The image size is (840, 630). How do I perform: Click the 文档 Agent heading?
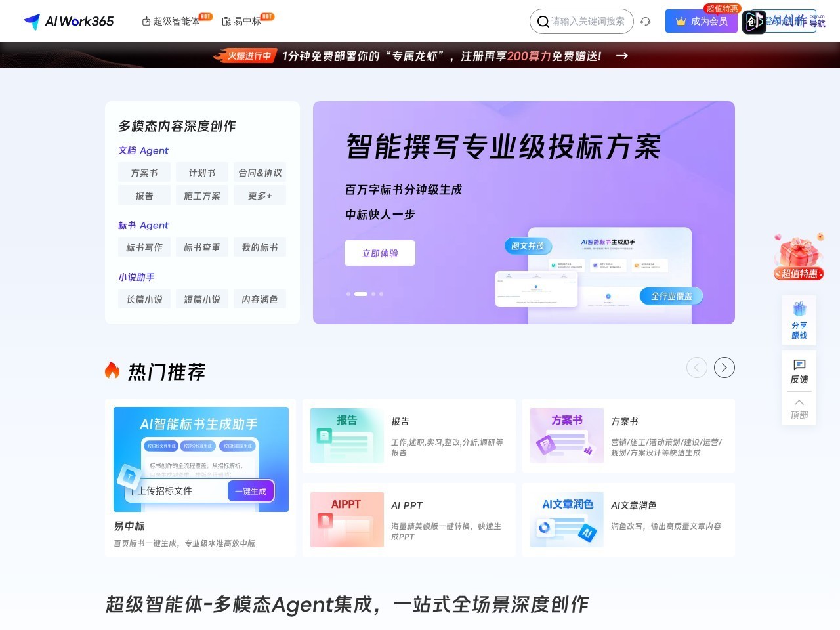[x=143, y=150]
